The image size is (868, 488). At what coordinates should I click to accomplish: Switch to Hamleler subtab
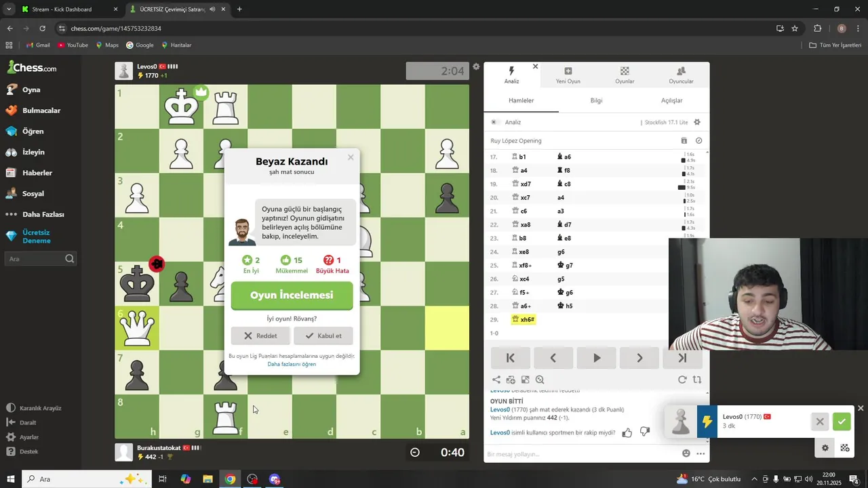[x=521, y=100]
